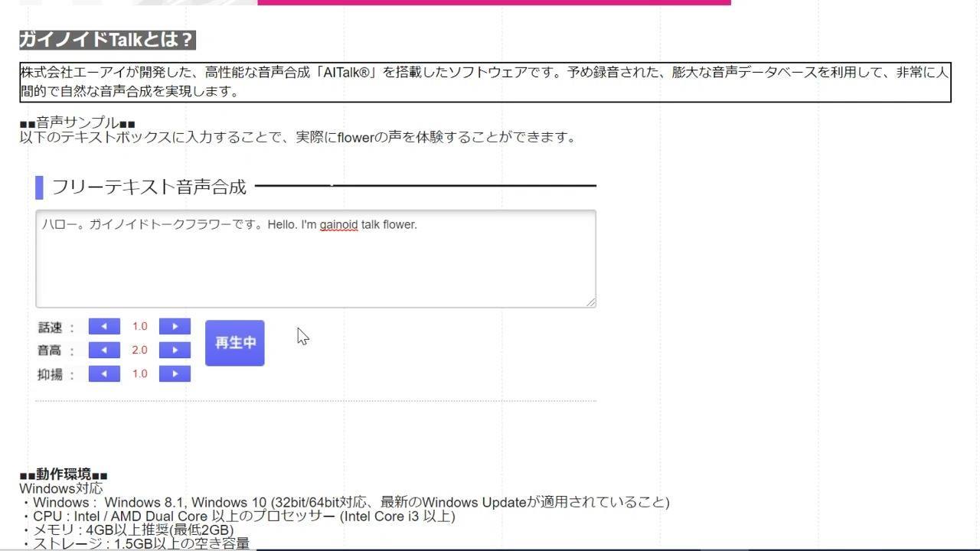Click the 抑揚 value 1.0
The image size is (980, 551).
pyautogui.click(x=139, y=374)
